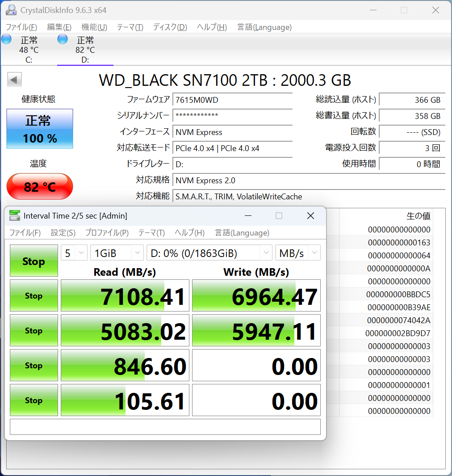Click read result 7108.41

click(x=125, y=296)
